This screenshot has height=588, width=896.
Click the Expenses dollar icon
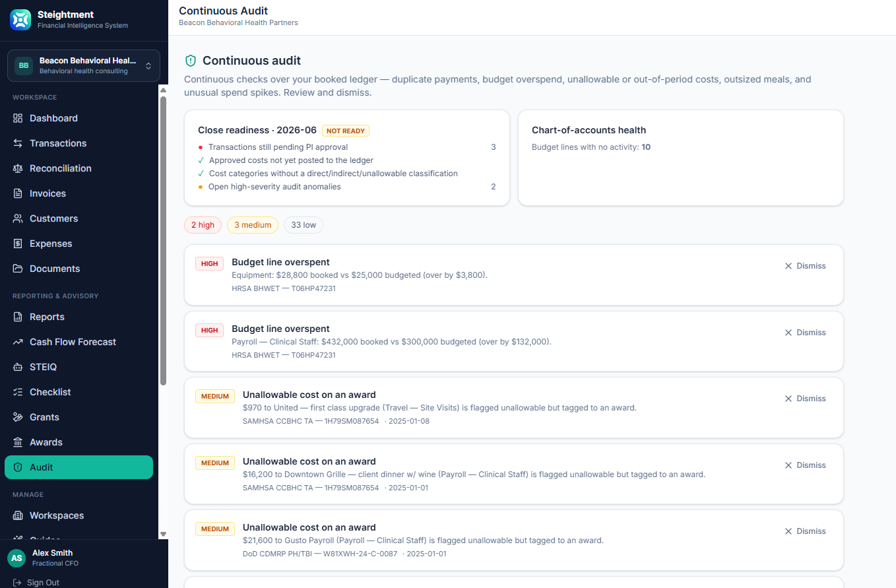click(18, 244)
